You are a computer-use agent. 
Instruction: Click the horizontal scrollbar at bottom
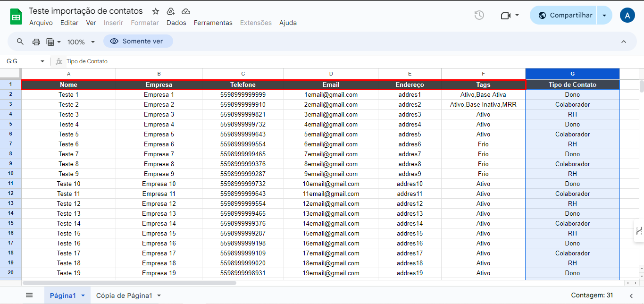(130, 283)
